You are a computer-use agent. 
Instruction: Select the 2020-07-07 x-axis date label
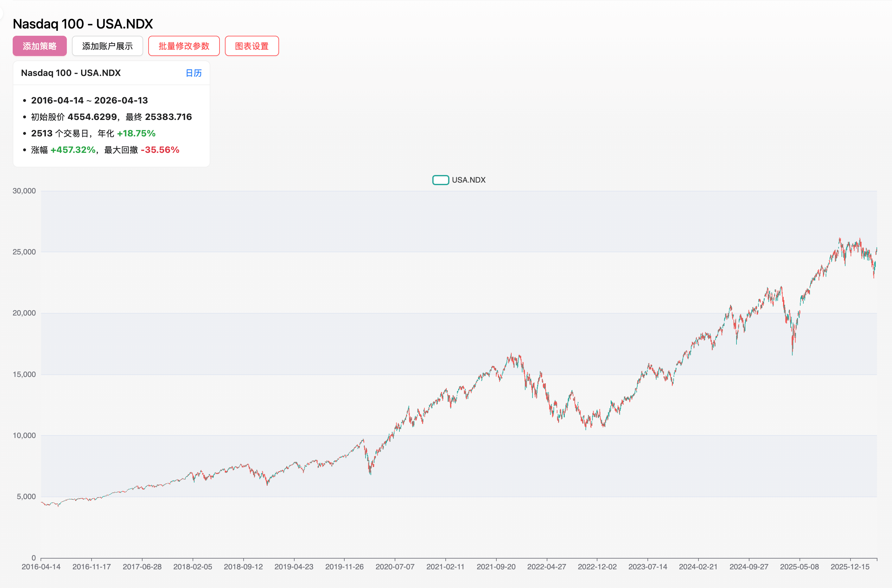(x=395, y=566)
